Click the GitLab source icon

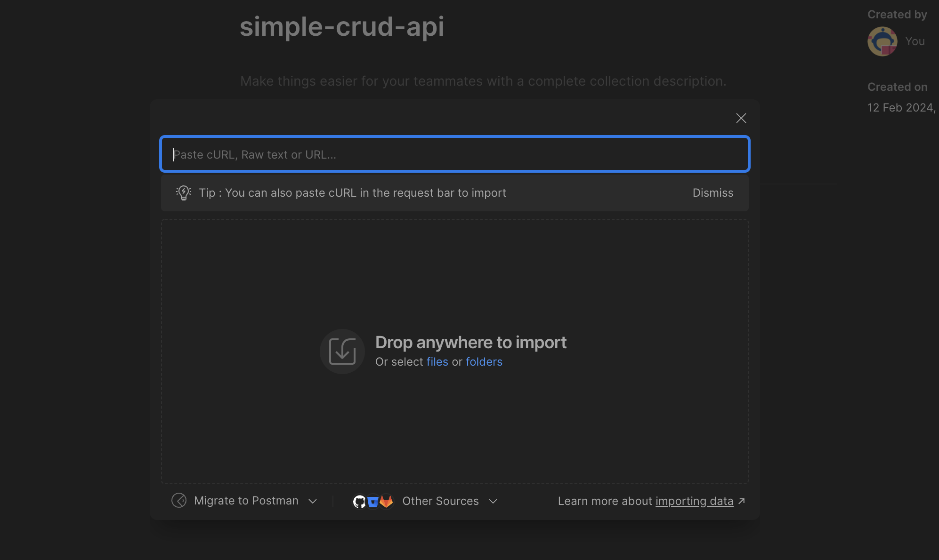tap(387, 502)
